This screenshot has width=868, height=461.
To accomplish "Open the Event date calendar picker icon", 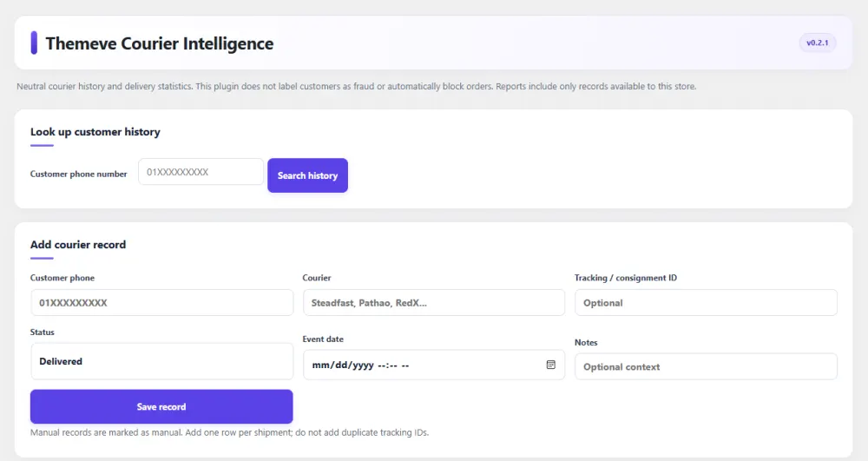I will 551,365.
